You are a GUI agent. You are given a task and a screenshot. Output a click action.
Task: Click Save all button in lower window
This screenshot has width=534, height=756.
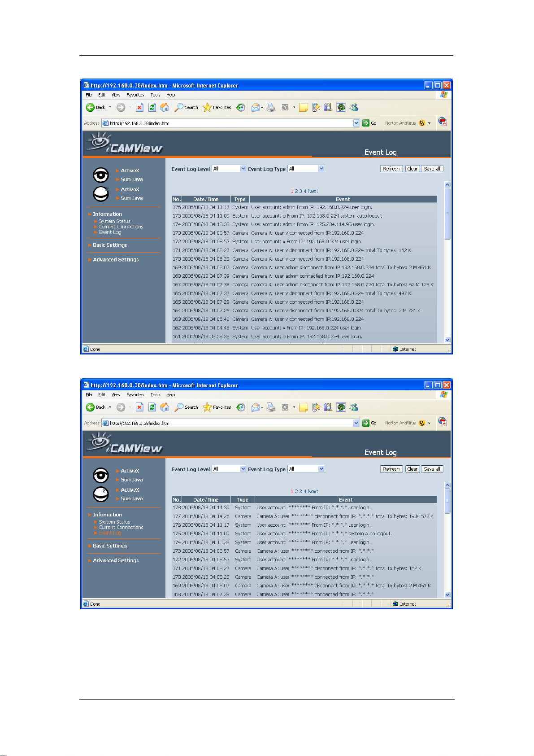point(432,469)
